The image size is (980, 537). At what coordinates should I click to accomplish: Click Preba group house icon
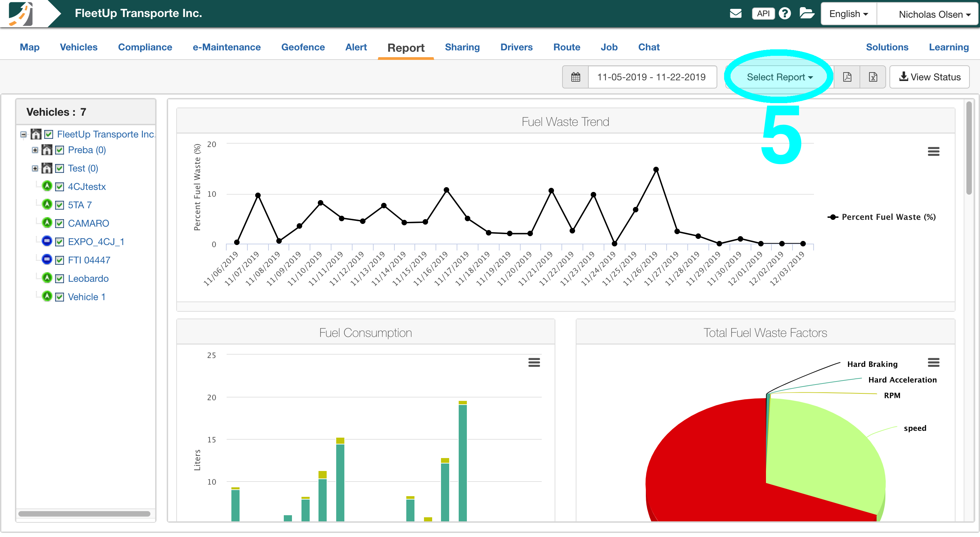[47, 150]
